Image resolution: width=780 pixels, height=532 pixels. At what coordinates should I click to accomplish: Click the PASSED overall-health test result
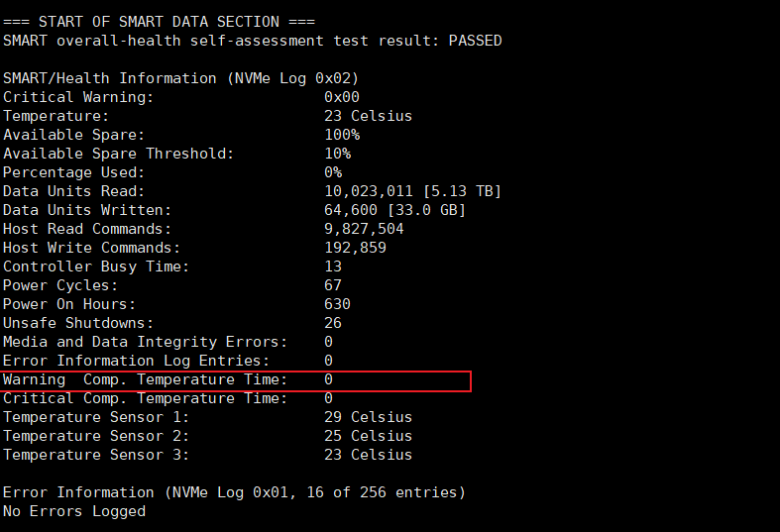click(x=475, y=41)
